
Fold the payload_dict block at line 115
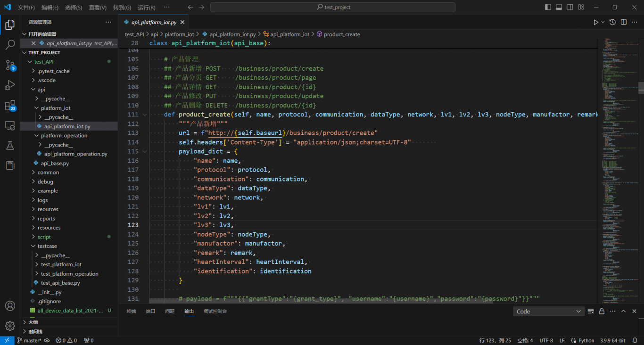[x=145, y=151]
